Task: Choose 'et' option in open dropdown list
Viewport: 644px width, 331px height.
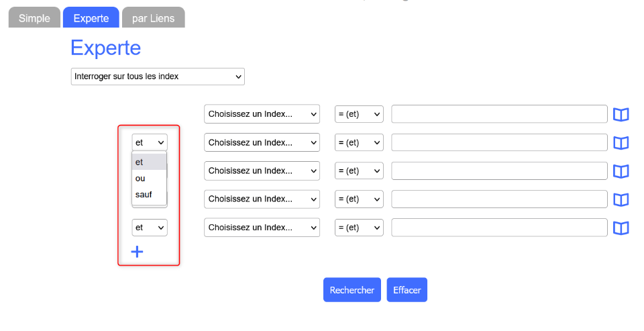Action: tap(139, 162)
